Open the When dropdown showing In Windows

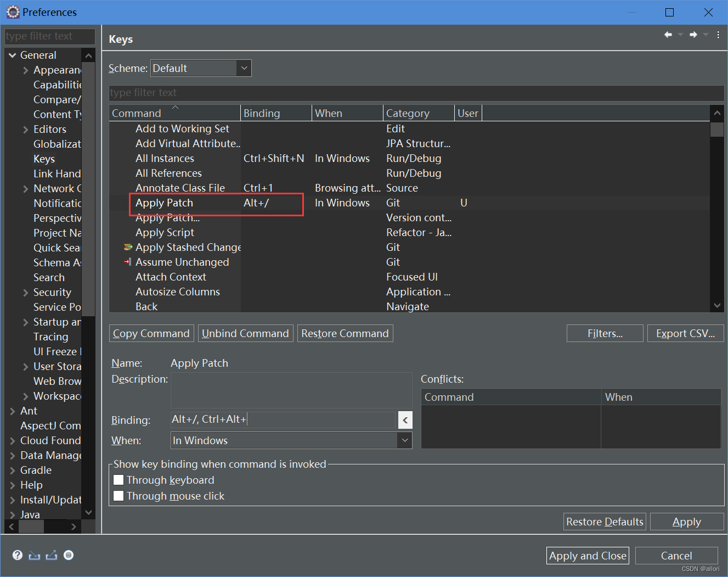pos(404,440)
